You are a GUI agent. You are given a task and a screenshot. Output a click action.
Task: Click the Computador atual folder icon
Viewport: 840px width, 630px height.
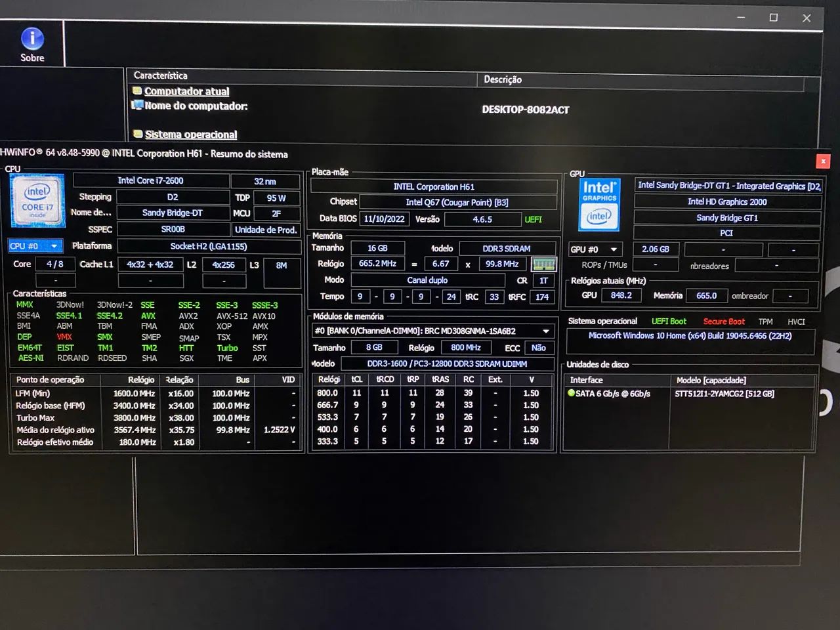tap(138, 91)
